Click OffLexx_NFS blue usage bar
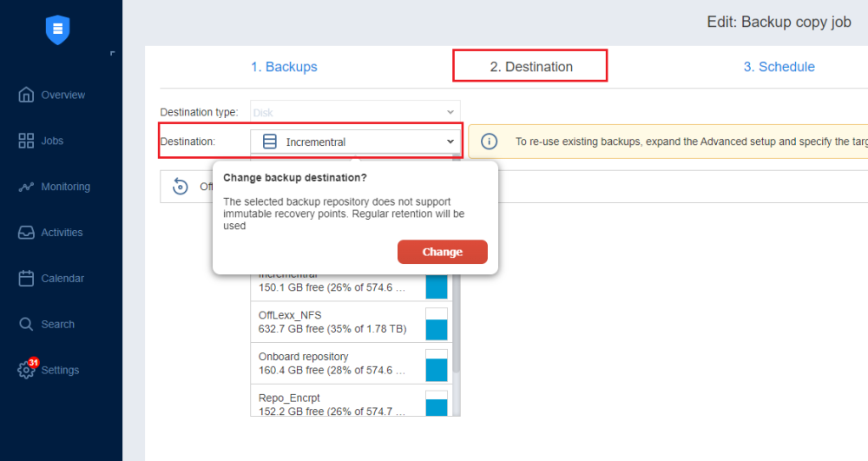This screenshot has width=868, height=461. tap(437, 325)
